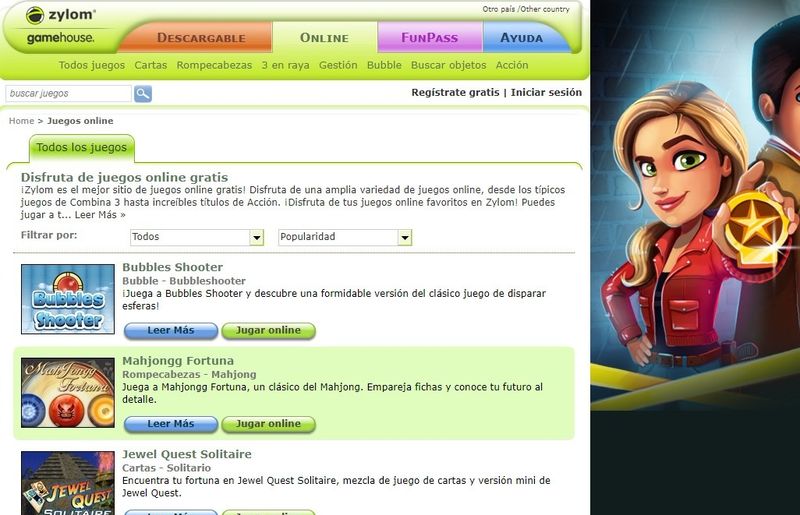The width and height of the screenshot is (800, 515).
Task: Choose the Cartas category
Action: [x=151, y=65]
